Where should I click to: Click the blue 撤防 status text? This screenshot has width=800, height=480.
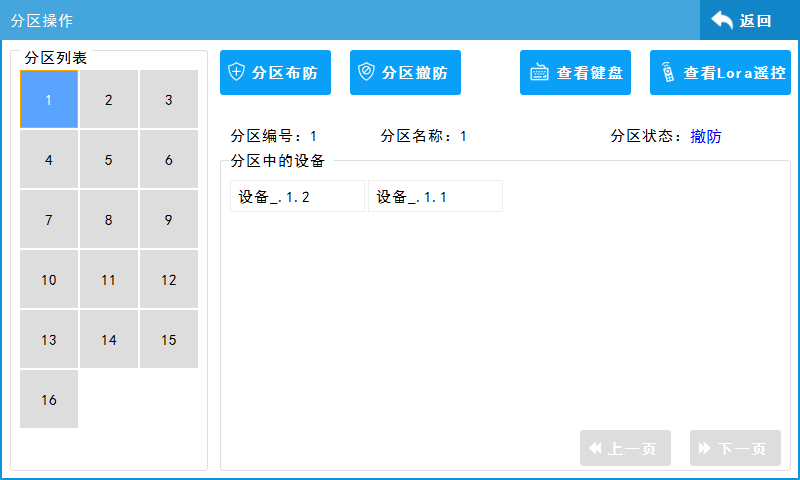(705, 137)
